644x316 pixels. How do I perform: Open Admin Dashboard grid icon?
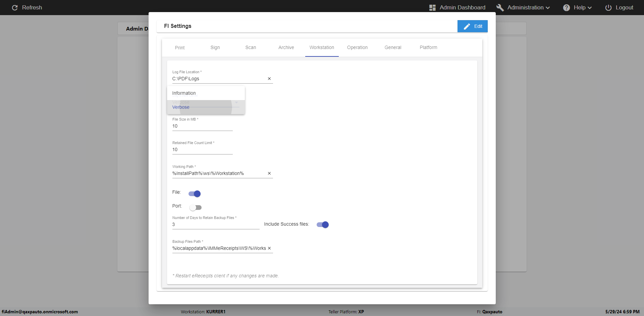(x=432, y=8)
